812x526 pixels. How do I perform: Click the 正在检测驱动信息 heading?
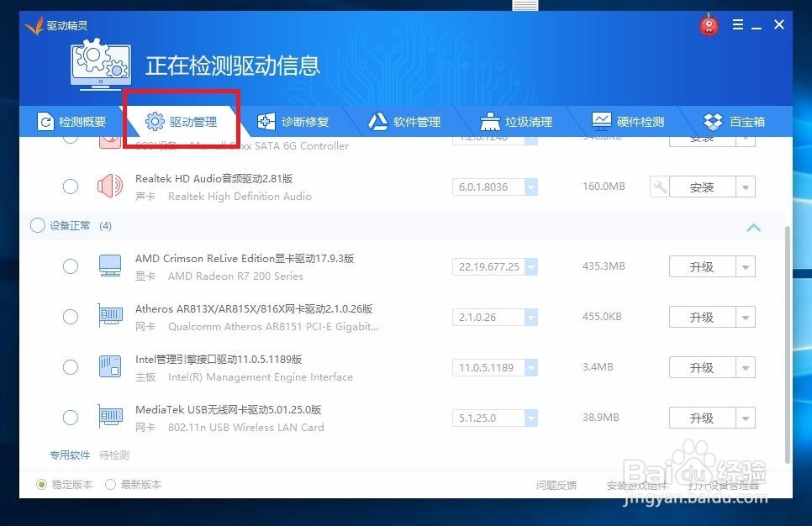click(233, 66)
